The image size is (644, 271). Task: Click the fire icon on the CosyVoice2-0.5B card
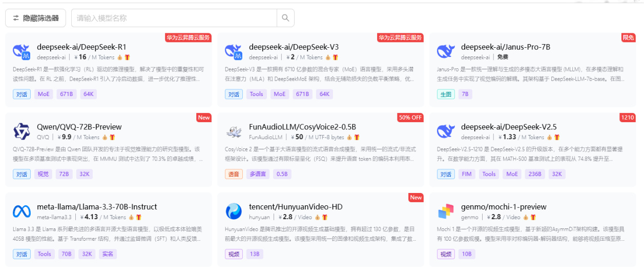point(349,137)
